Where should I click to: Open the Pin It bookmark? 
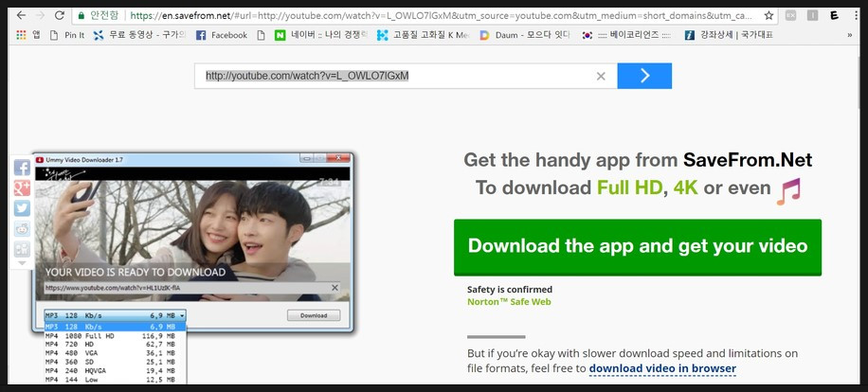point(67,35)
